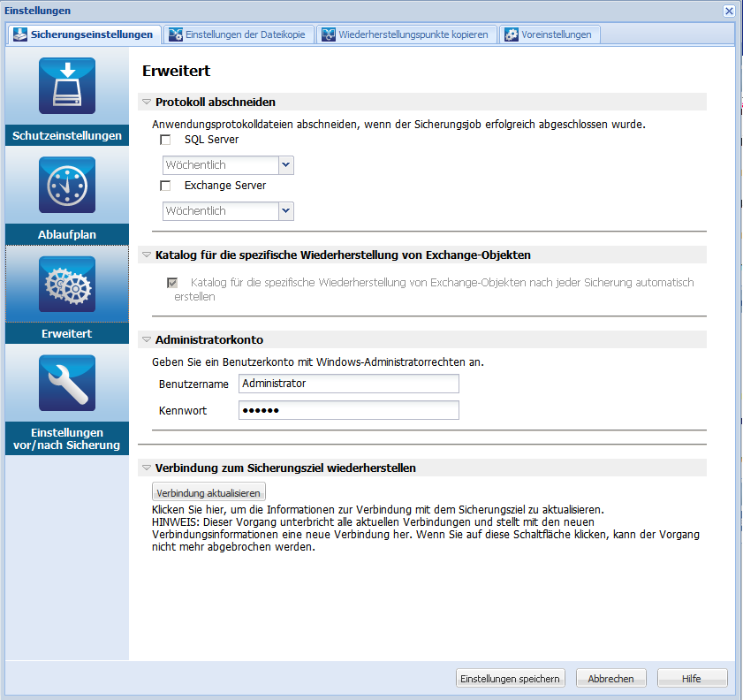This screenshot has width=743, height=700.
Task: Click the Einstellungen der Dateikopie tab icon
Action: 176,34
